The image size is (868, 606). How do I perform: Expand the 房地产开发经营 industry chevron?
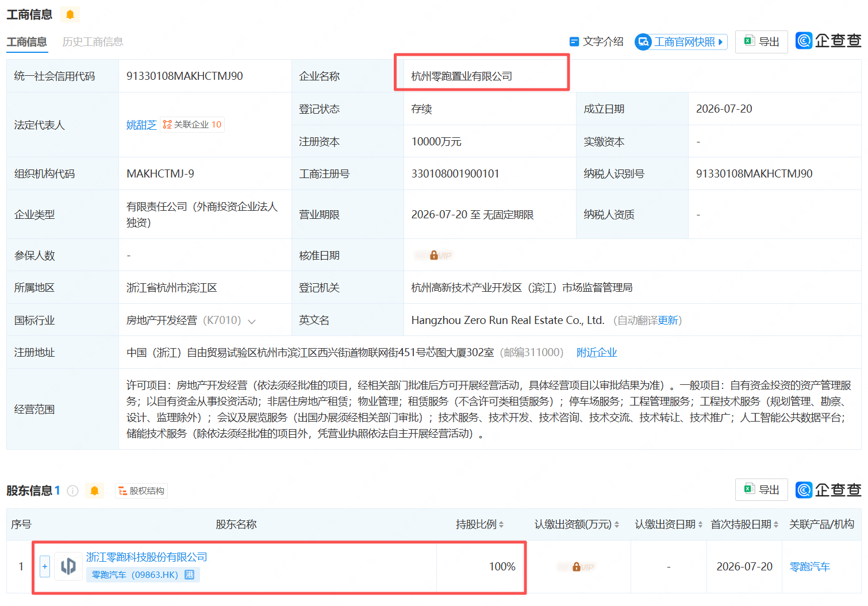pos(251,321)
